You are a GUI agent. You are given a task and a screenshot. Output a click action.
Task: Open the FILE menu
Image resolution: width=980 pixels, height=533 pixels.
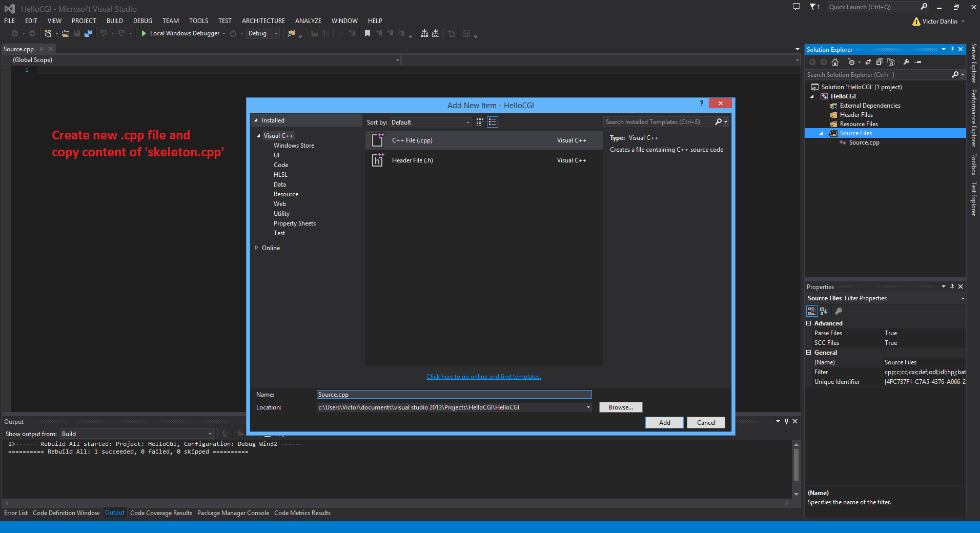pyautogui.click(x=10, y=21)
